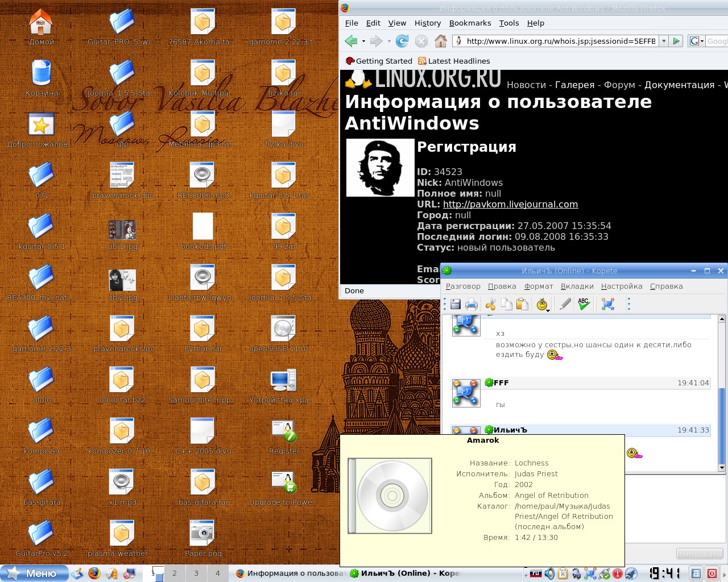Switch to virtual desktop 3
Viewport: 728px width, 582px height.
(196, 573)
